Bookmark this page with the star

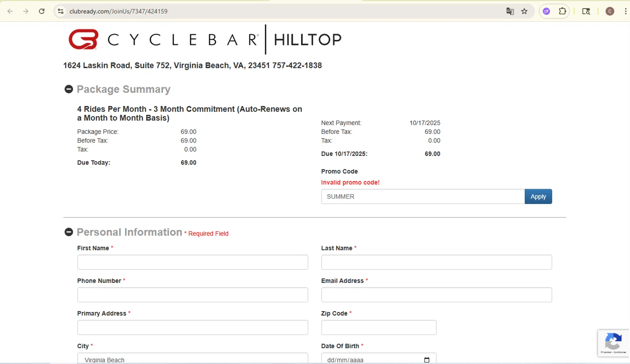(x=524, y=11)
